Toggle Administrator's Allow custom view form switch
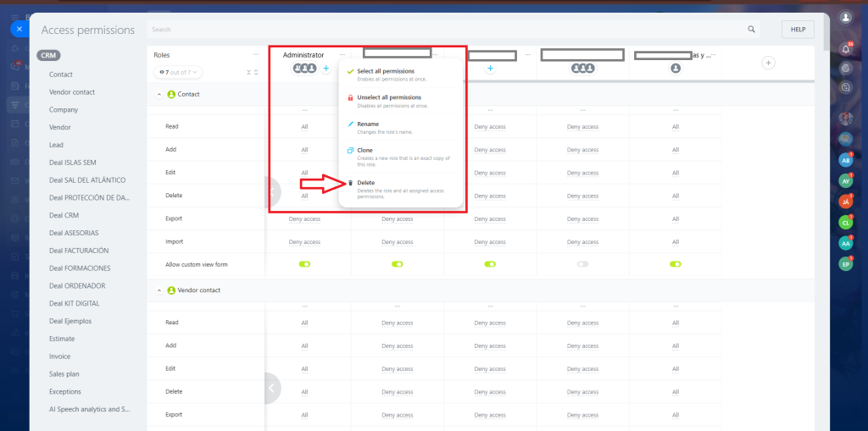The height and width of the screenshot is (431, 868). pos(304,264)
